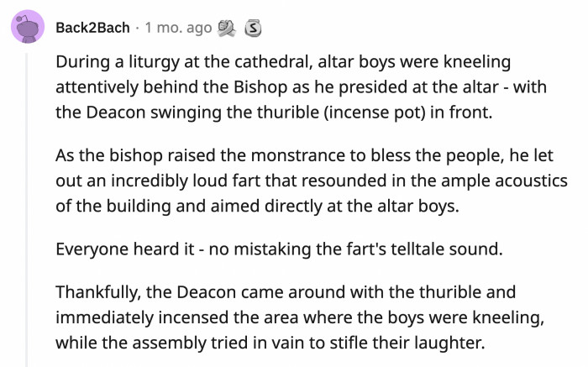588x367 pixels.
Task: Collapse the comment using the thread line
Action: pos(28,210)
